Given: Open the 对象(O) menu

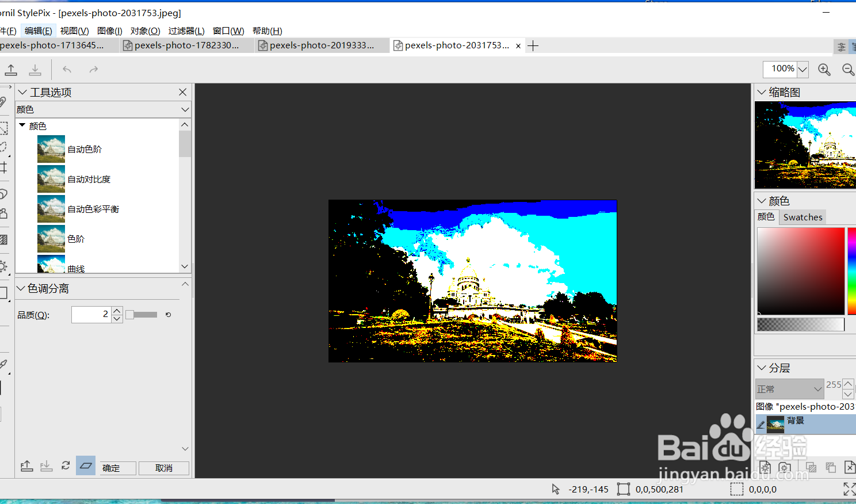Looking at the screenshot, I should coord(145,30).
